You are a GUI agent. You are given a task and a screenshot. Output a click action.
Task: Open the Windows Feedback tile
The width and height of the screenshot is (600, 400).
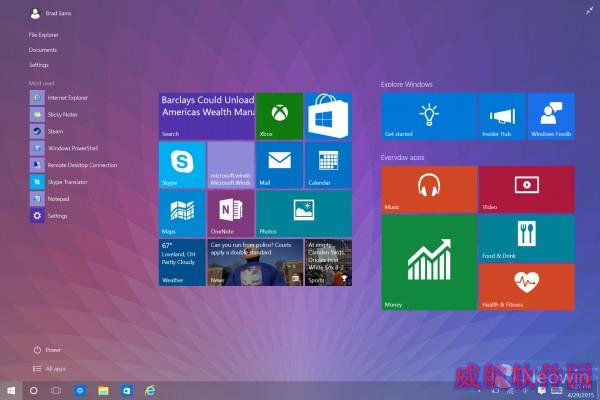pyautogui.click(x=551, y=116)
